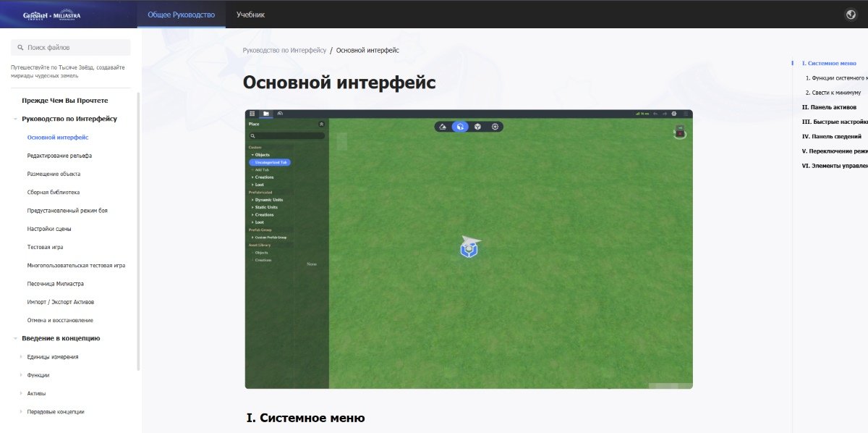Open the Импорт / Экспорт Активов page
868x433 pixels.
(61, 302)
